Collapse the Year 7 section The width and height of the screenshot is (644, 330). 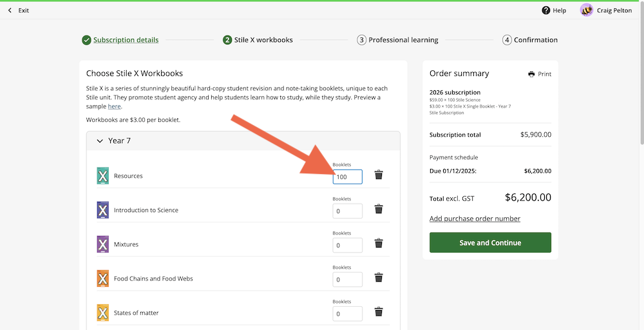click(x=100, y=141)
